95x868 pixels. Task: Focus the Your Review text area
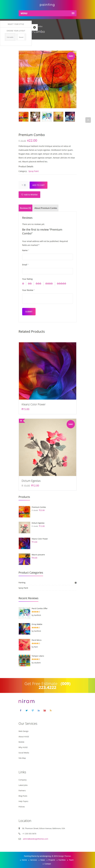pos(47,299)
